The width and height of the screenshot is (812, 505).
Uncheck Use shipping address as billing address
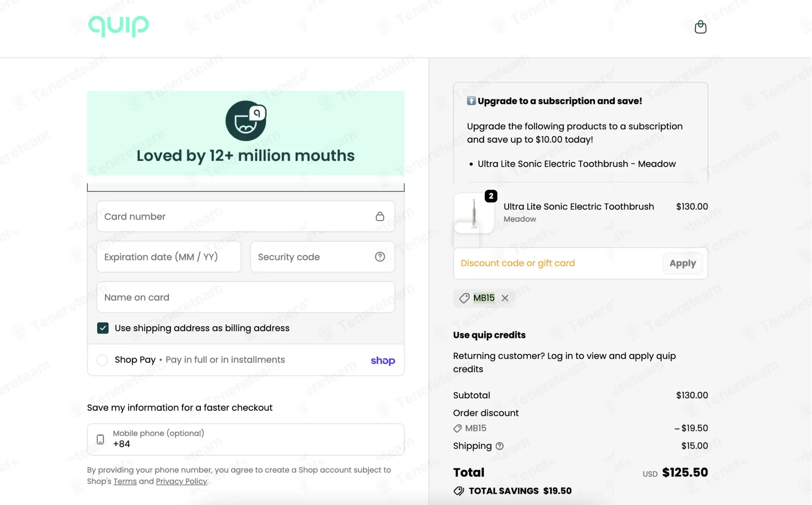click(102, 328)
